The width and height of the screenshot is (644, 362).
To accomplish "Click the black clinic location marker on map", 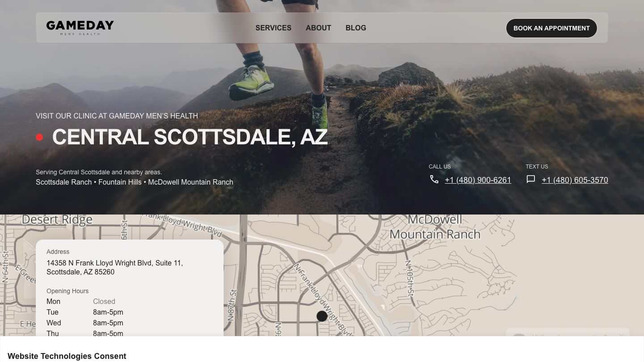I will (x=322, y=316).
